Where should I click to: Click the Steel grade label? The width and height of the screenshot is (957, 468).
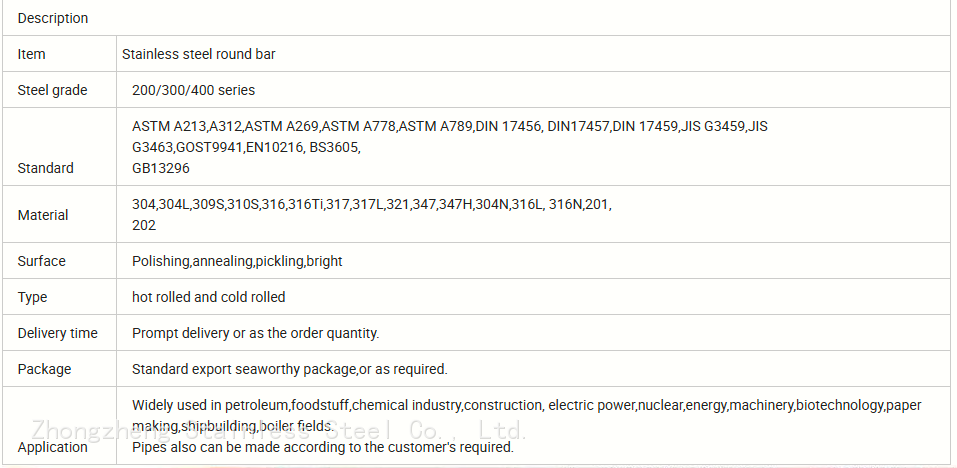tap(53, 90)
